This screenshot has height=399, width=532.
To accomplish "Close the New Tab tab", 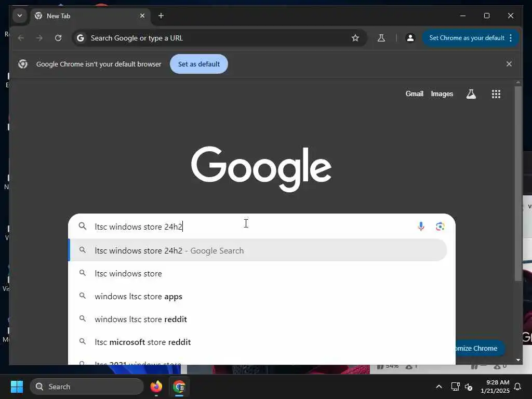I will tap(142, 16).
